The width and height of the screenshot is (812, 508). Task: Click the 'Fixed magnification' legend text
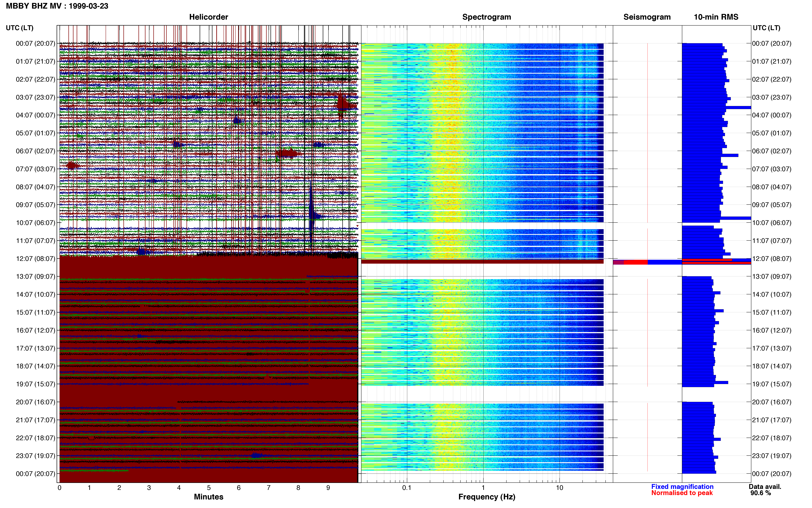tap(682, 486)
